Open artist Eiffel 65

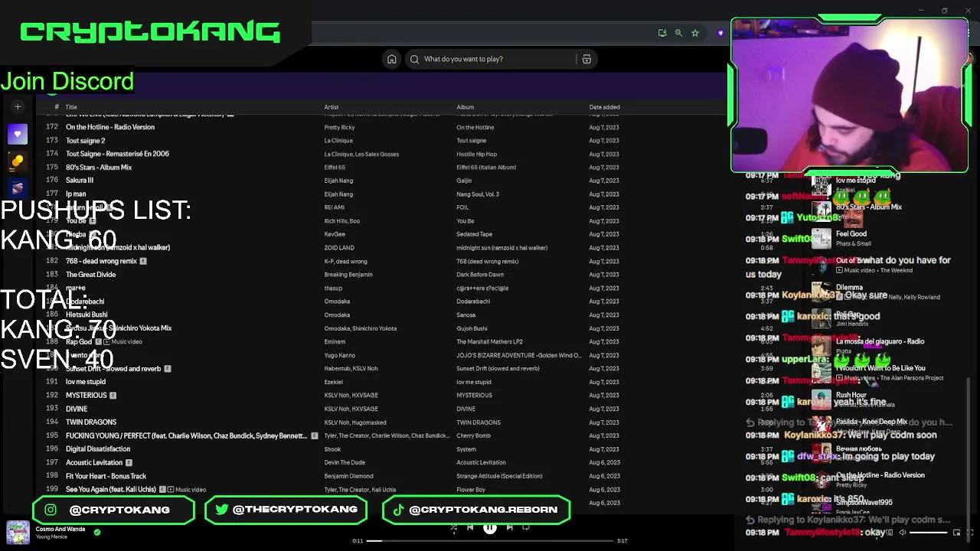[335, 168]
